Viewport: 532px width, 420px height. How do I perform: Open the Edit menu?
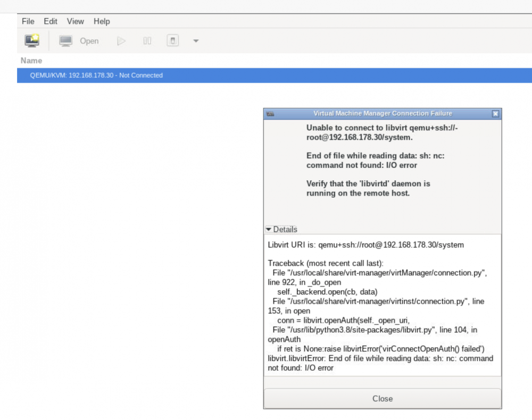[x=50, y=21]
